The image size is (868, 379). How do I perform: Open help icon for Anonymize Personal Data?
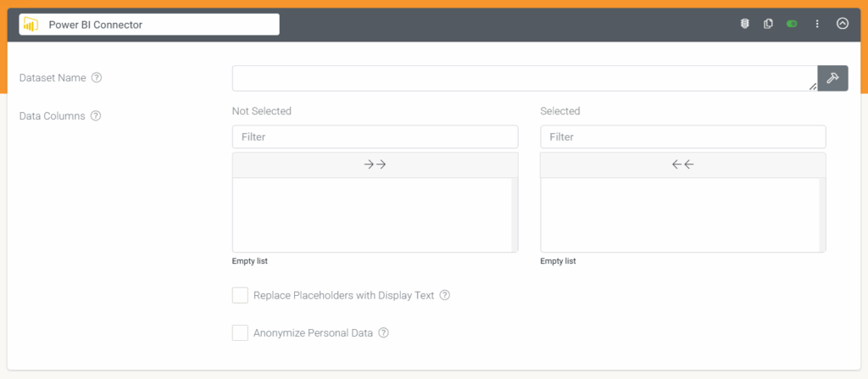[384, 333]
